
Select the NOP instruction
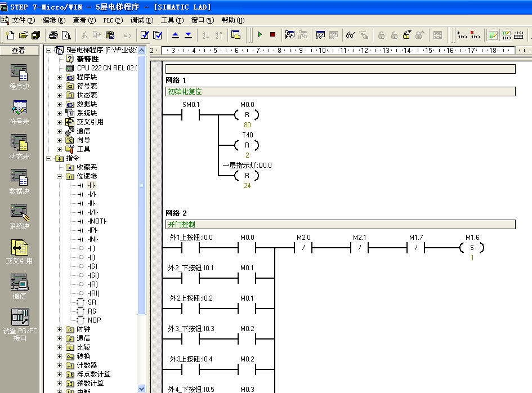coord(94,320)
